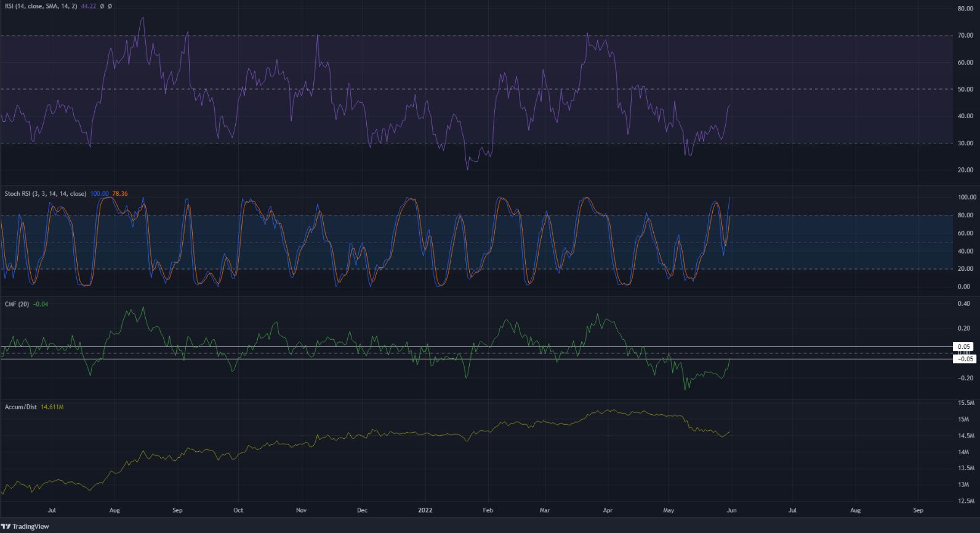The height and width of the screenshot is (533, 980).
Task: Click the 80.00 level on Stoch RSI scale
Action: click(965, 215)
